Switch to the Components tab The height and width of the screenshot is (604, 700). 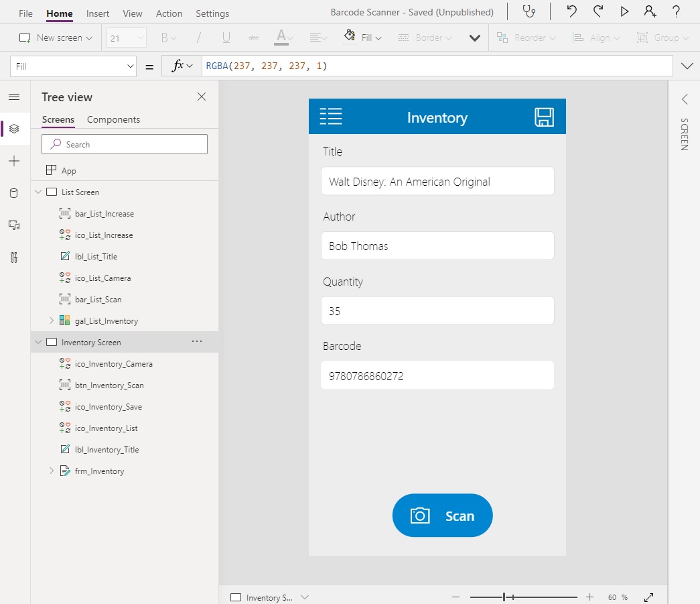point(113,120)
